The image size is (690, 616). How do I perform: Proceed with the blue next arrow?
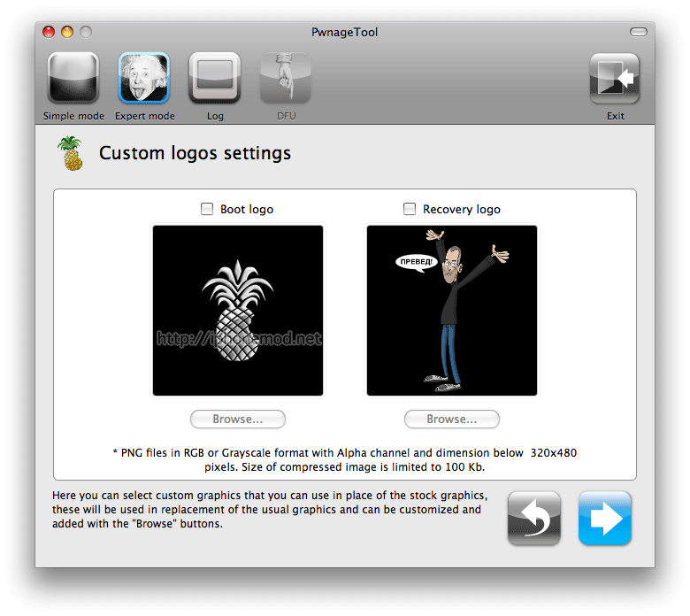604,519
